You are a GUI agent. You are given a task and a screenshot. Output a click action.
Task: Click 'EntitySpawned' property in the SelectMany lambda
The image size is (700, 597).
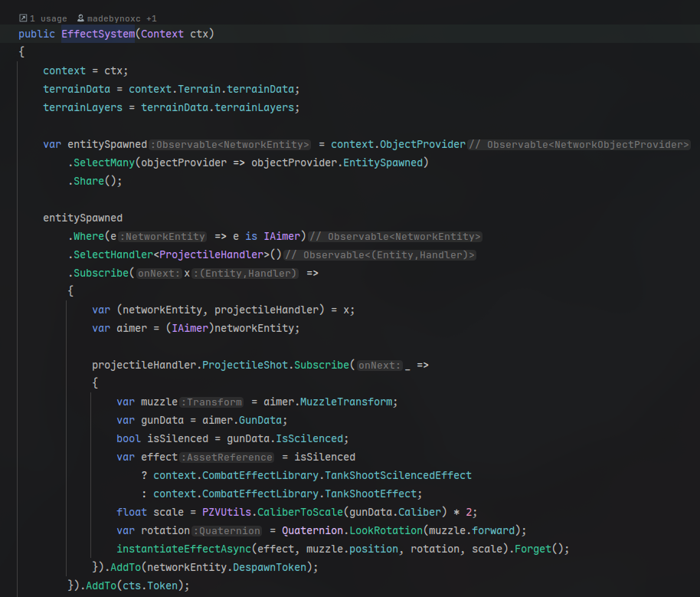coord(383,162)
